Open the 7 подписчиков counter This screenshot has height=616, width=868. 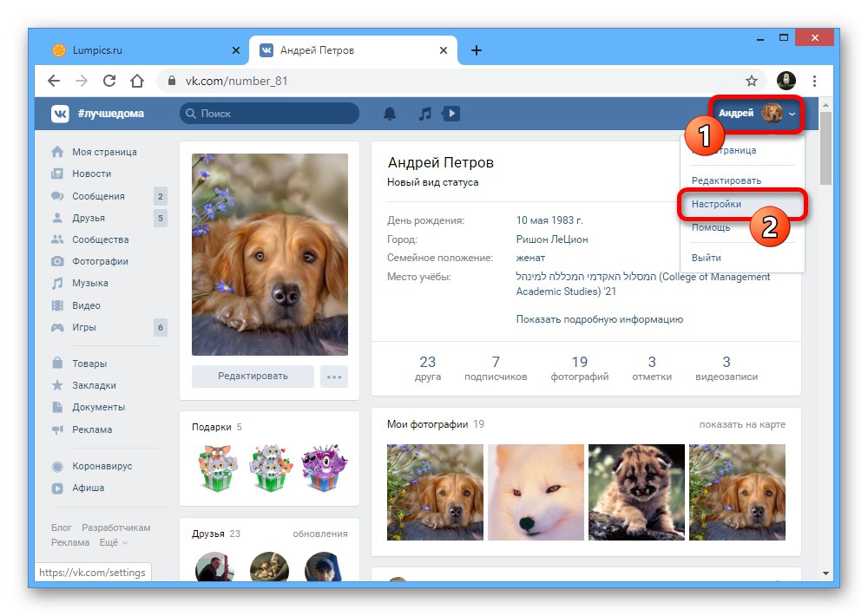[496, 369]
